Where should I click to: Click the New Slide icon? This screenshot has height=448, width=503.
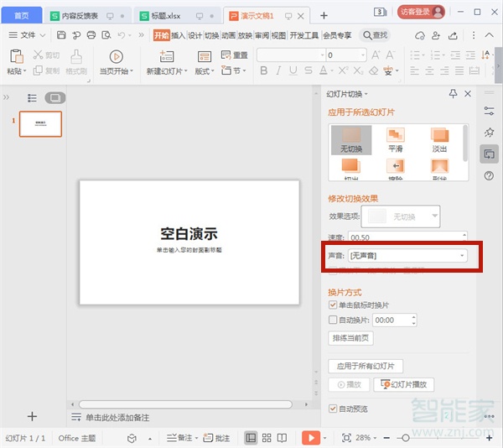pyautogui.click(x=167, y=56)
